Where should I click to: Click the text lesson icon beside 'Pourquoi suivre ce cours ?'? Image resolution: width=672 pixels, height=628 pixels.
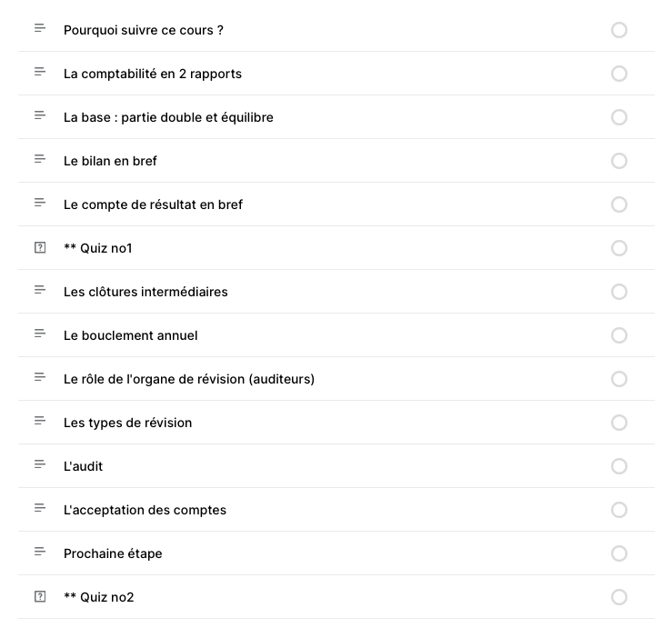(40, 29)
